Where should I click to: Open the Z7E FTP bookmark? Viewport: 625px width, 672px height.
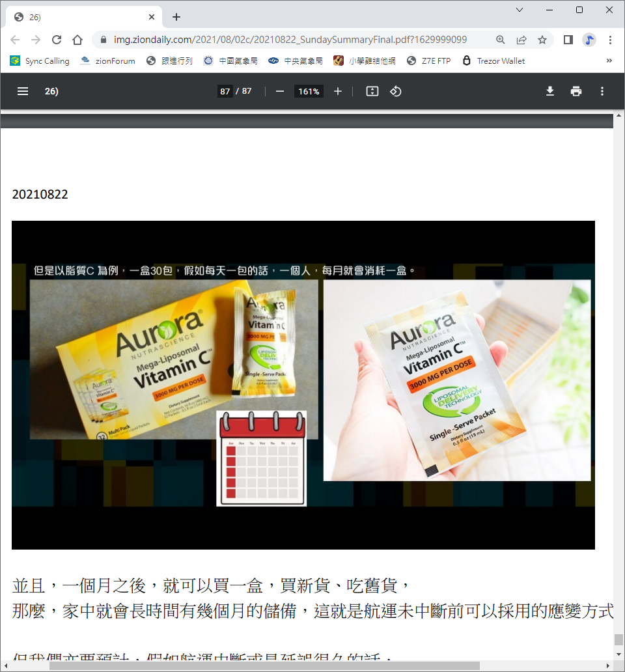pos(429,61)
